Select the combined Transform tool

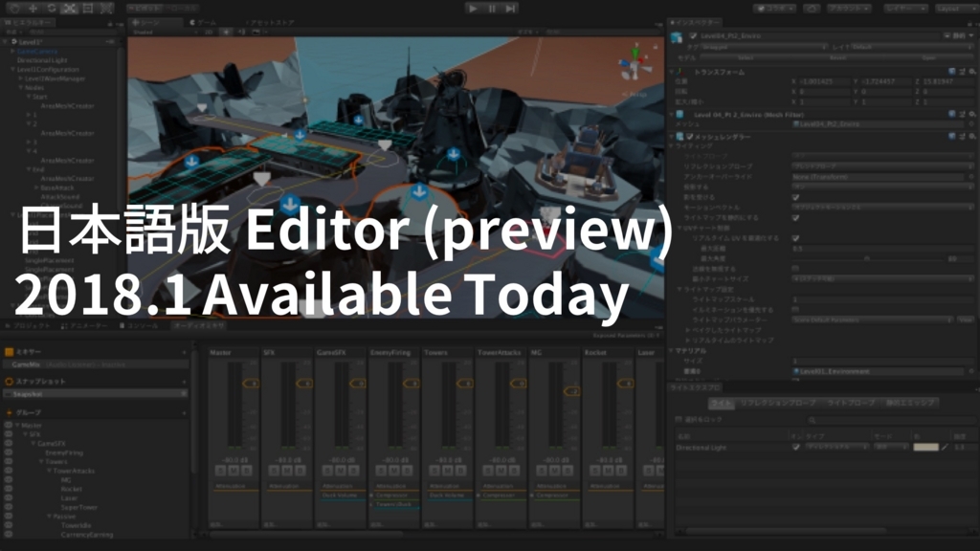coord(107,9)
